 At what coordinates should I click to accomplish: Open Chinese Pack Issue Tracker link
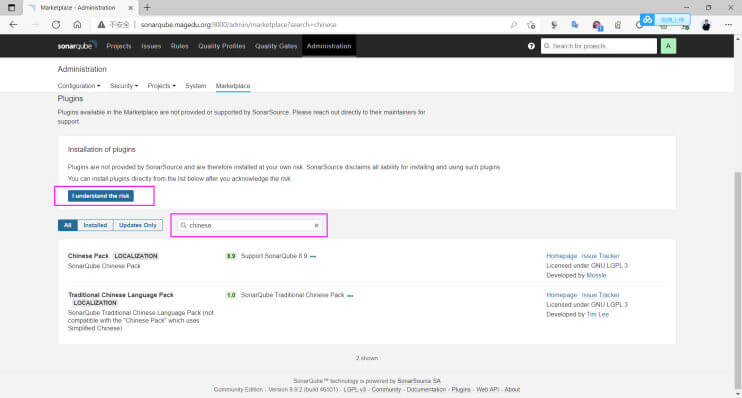(601, 256)
